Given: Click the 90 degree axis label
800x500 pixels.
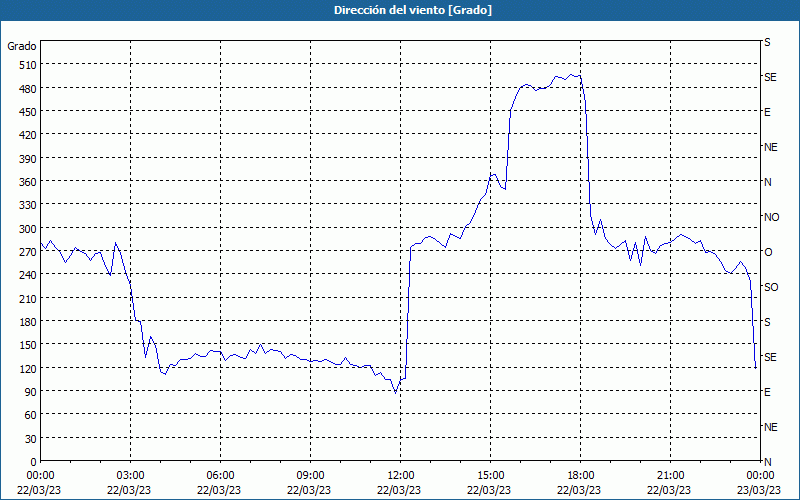Looking at the screenshot, I should point(30,392).
